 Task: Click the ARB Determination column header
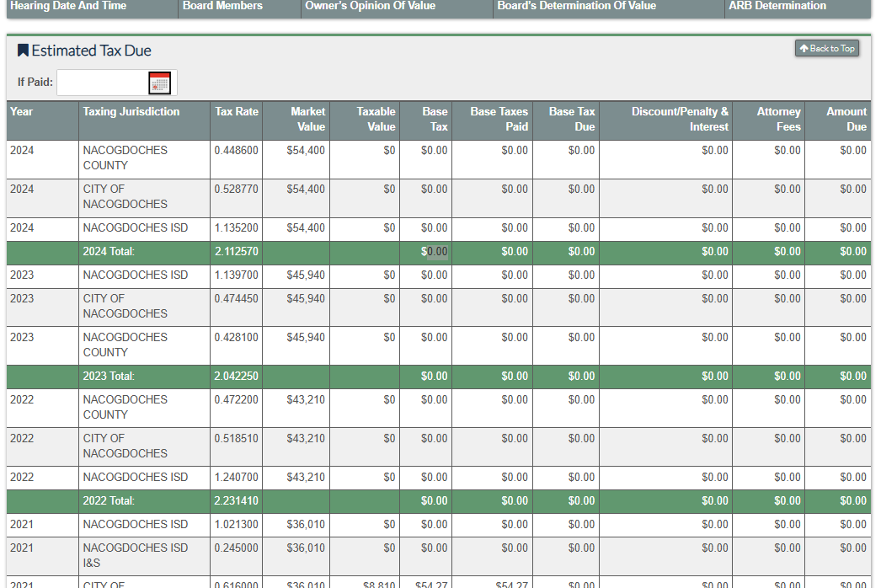pyautogui.click(x=777, y=6)
